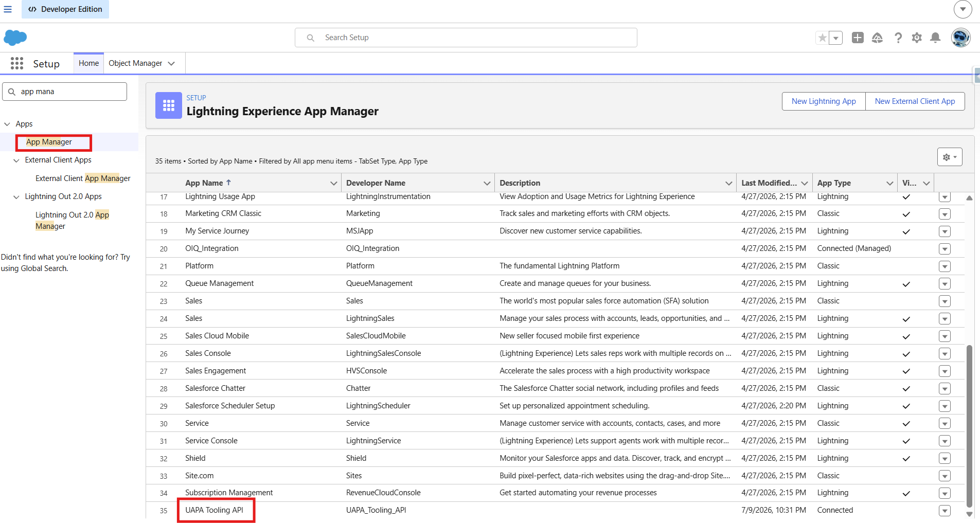Open row actions for My Service Journey

[x=945, y=231]
